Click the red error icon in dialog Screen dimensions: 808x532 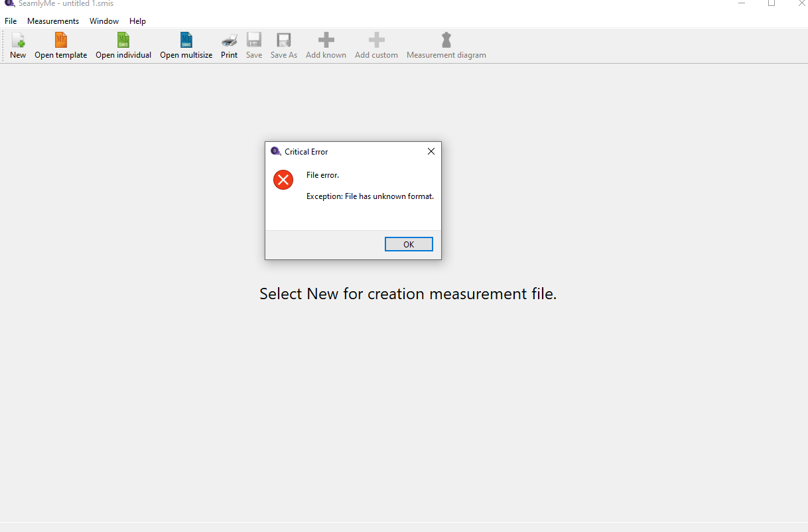283,179
